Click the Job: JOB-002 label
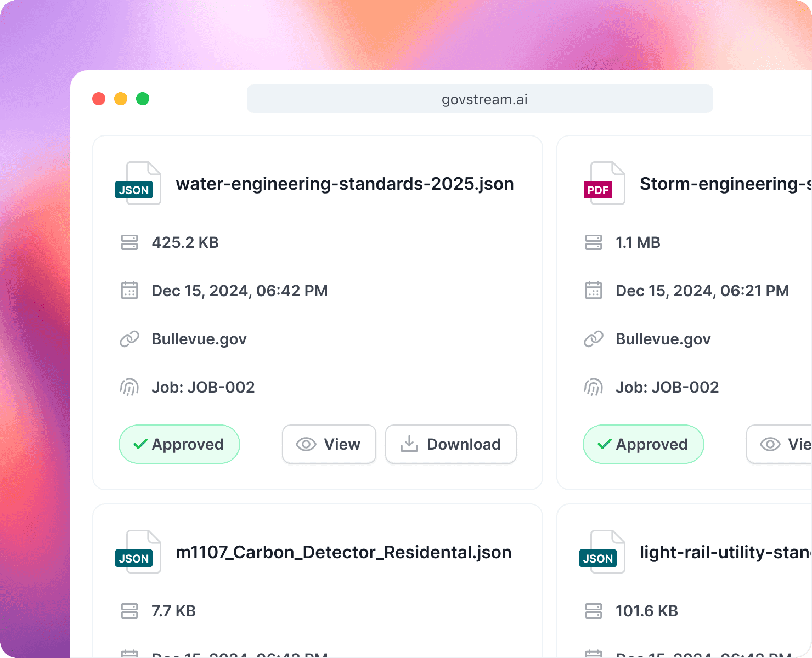This screenshot has height=658, width=812. [203, 387]
